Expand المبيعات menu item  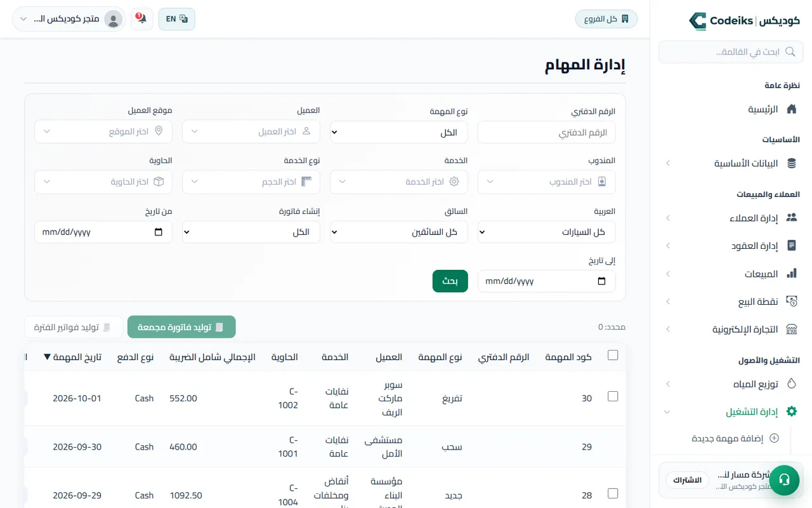tap(731, 274)
